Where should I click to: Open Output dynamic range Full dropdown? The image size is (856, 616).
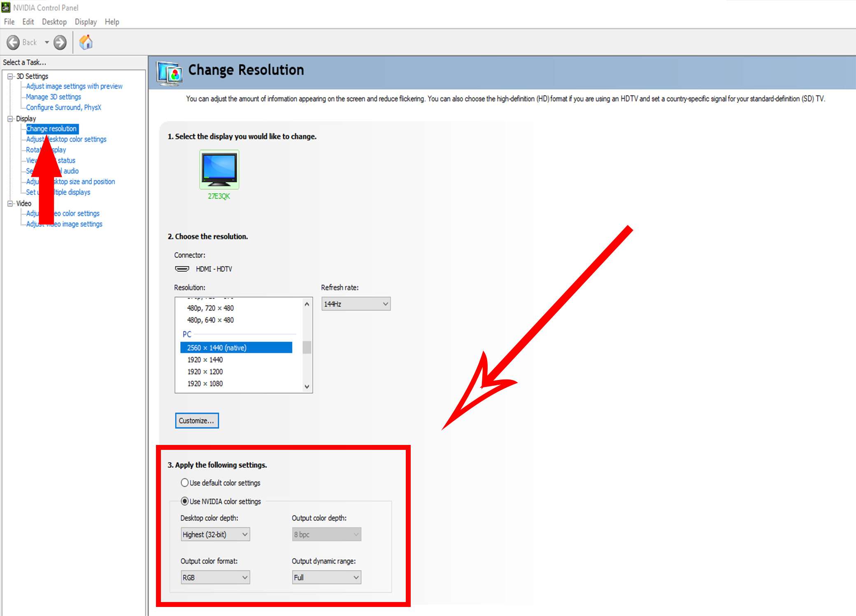click(326, 577)
